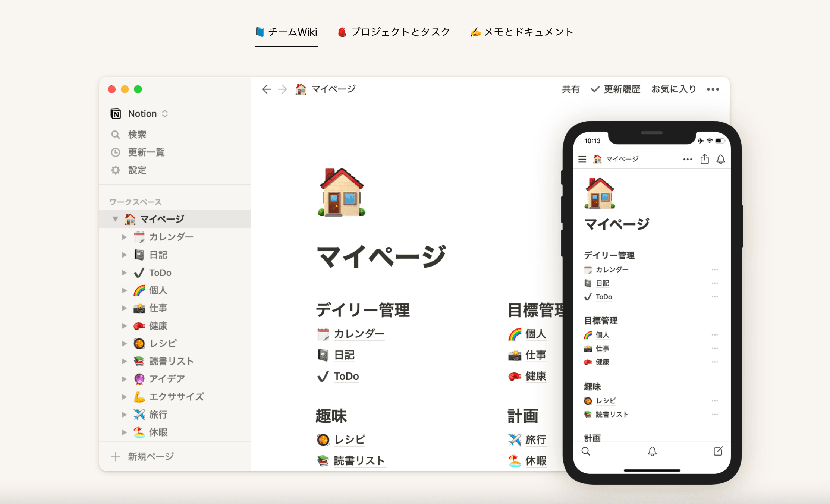Click the back arrow in page header

click(266, 89)
